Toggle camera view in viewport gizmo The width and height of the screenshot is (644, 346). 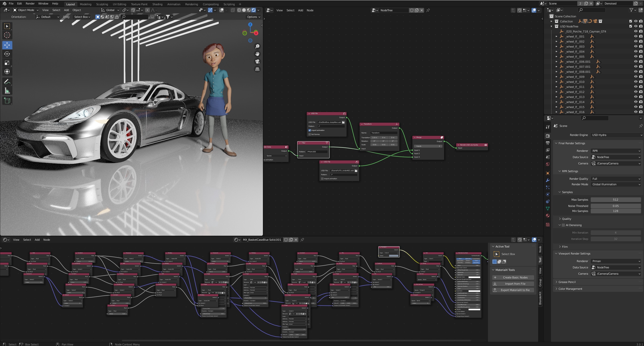(x=257, y=61)
